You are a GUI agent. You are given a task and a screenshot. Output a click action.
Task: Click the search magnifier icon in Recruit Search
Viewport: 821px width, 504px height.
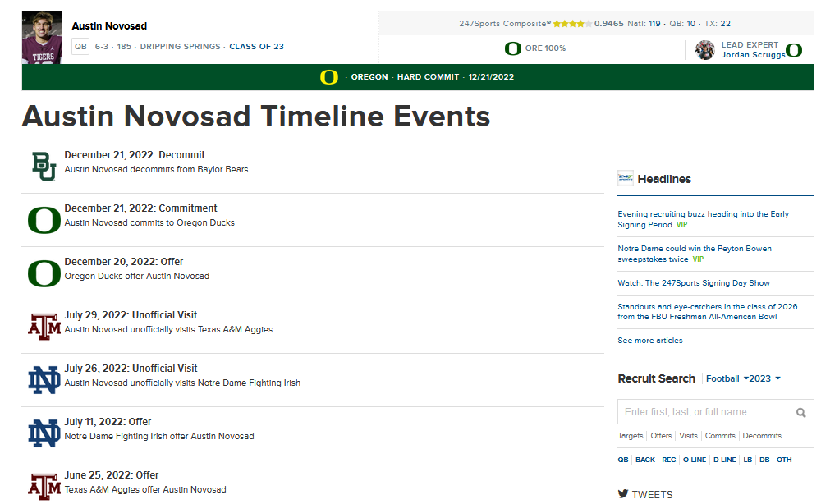pos(800,412)
